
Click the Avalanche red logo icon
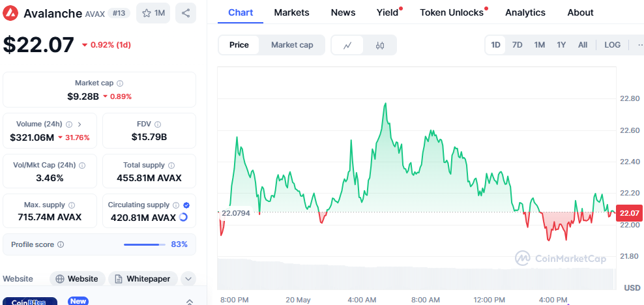pos(11,13)
